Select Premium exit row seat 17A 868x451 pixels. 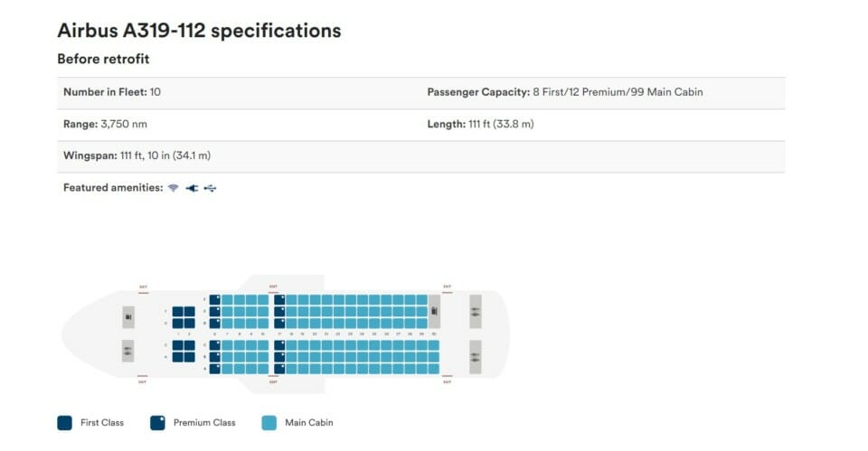[279, 369]
